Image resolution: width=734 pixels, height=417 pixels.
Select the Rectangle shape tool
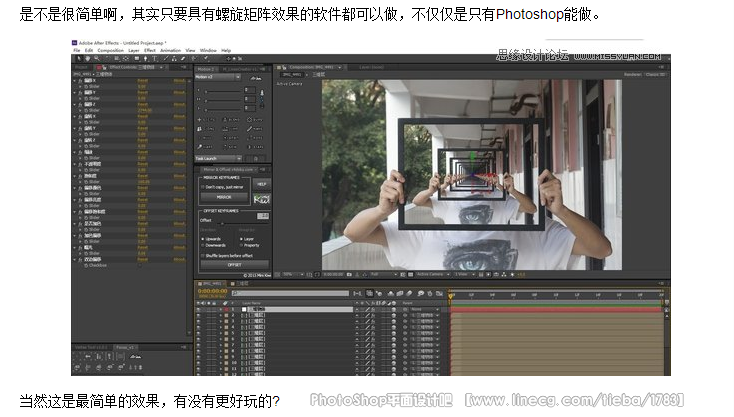click(137, 59)
